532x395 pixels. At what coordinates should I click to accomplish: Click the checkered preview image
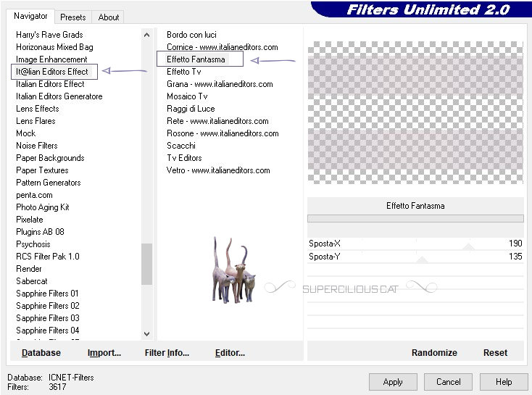[x=415, y=112]
